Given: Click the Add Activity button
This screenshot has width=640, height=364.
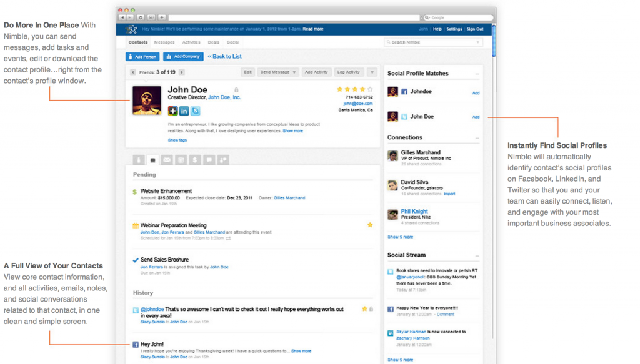Looking at the screenshot, I should coord(316,72).
